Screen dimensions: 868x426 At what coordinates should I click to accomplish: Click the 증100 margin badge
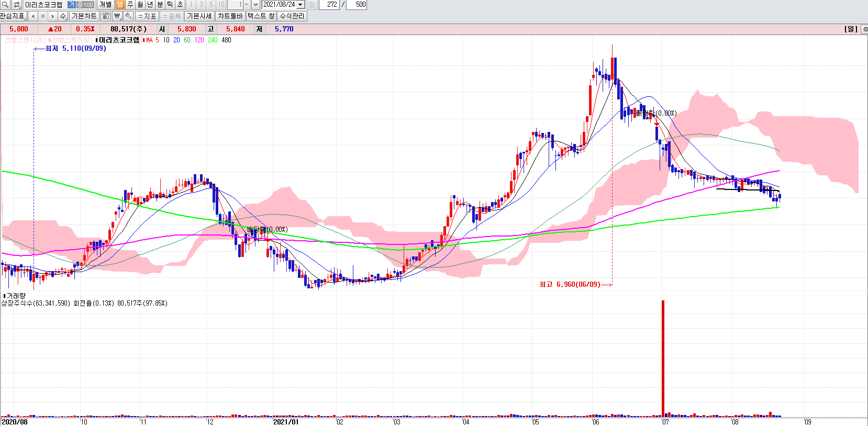85,4
